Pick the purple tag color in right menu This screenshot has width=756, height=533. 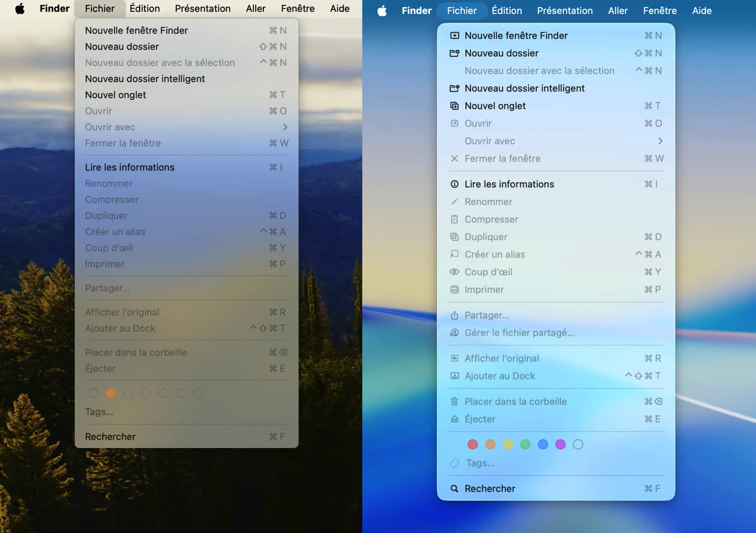(561, 445)
